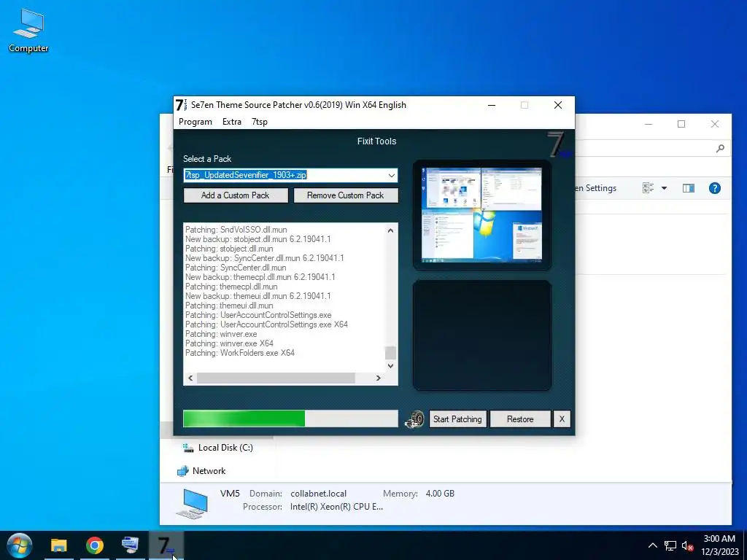Screen dimensions: 747x560
Task: Click the log horizontal scrollbar thumb
Action: pyautogui.click(x=276, y=378)
